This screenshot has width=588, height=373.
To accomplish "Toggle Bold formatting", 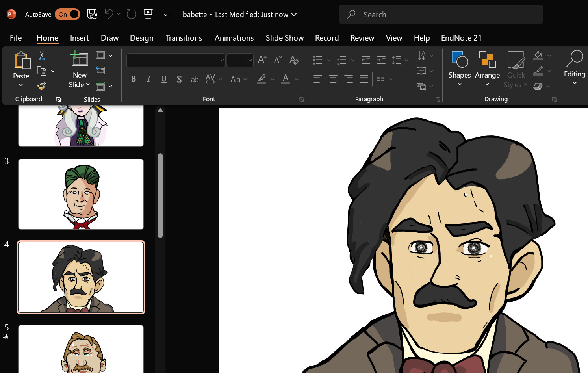I will tap(134, 79).
